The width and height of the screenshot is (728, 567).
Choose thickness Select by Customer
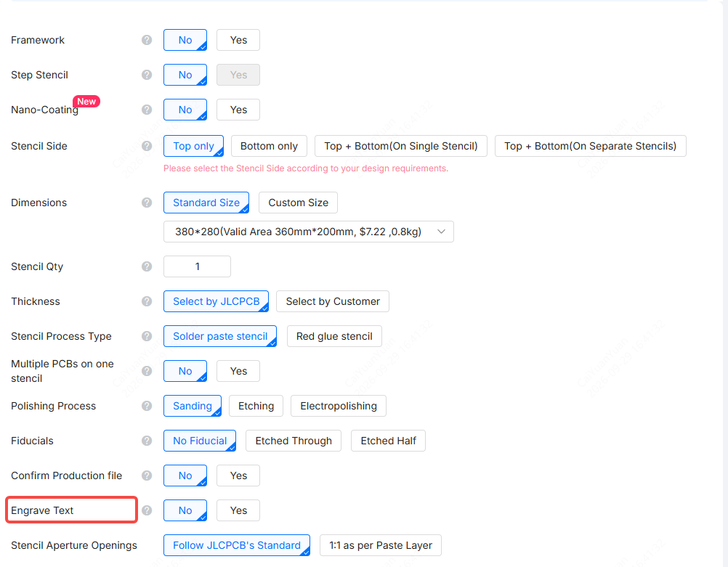(x=333, y=301)
